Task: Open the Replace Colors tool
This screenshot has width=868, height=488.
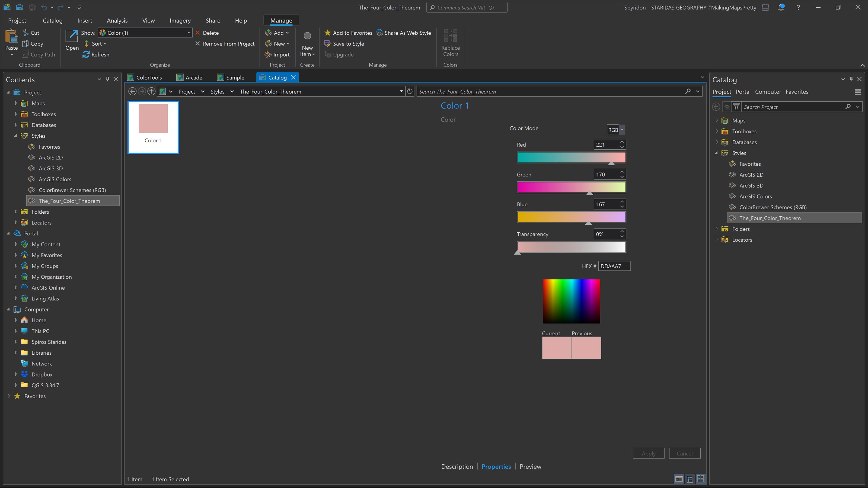Action: point(450,43)
